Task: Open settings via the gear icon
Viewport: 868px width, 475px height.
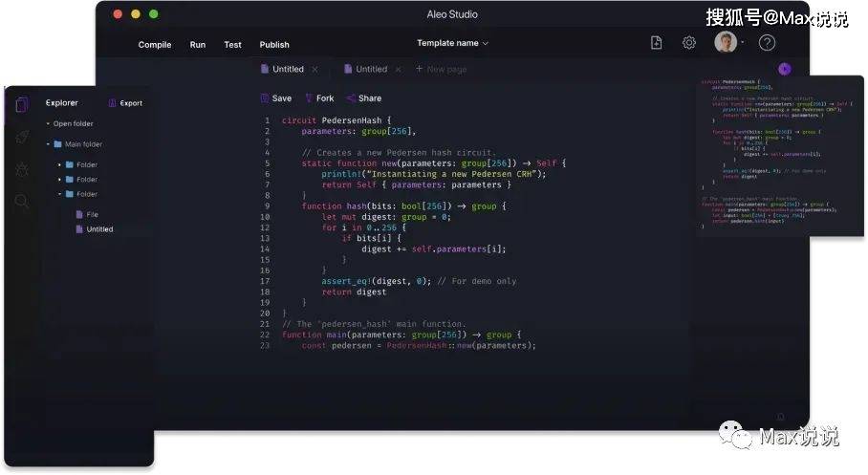Action: tap(688, 43)
